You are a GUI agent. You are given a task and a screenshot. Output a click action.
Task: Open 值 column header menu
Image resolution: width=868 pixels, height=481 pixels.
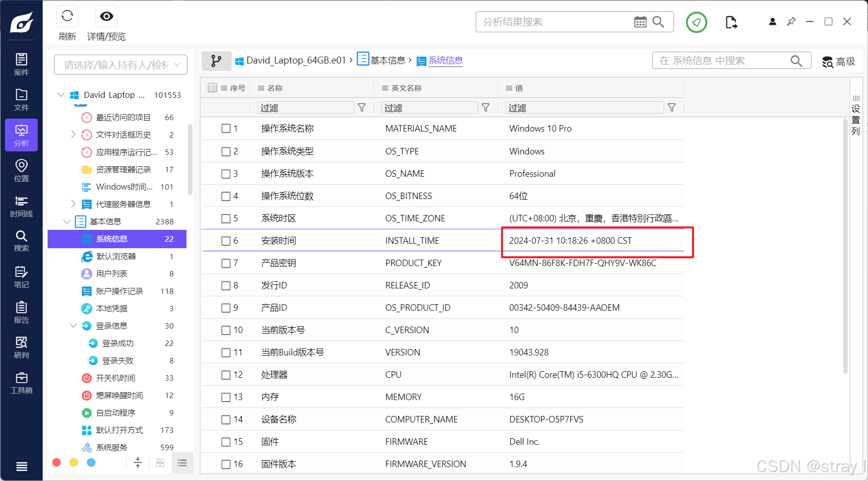(x=509, y=88)
